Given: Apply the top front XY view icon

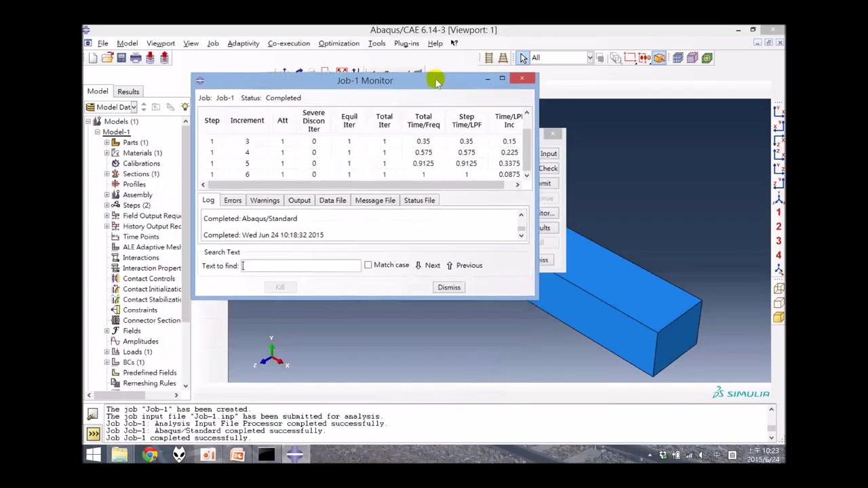Looking at the screenshot, I should [778, 112].
